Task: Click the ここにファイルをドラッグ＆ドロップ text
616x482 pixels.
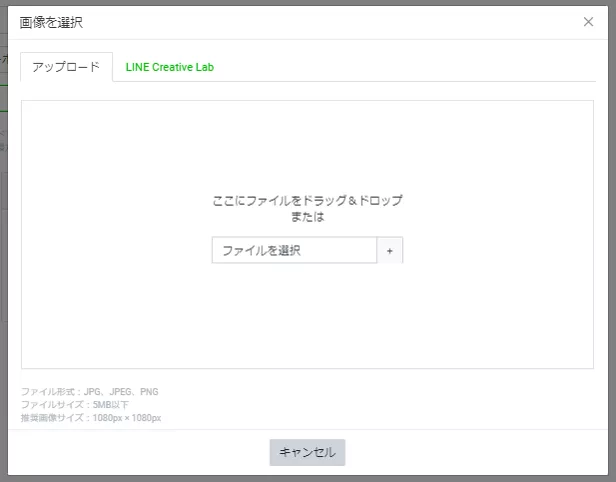Action: click(307, 201)
